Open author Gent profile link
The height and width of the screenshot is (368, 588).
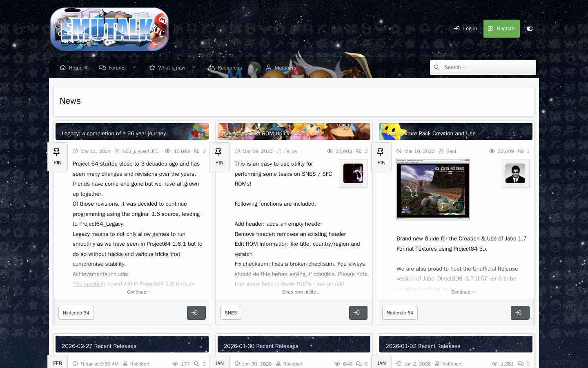coord(451,151)
